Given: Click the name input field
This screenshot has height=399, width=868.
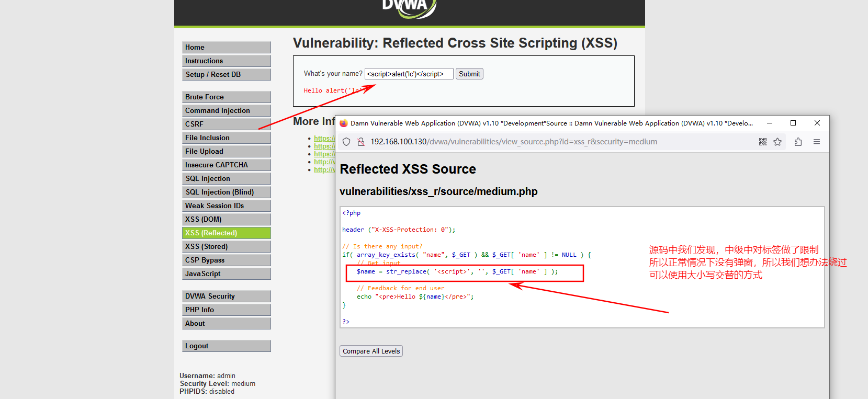Looking at the screenshot, I should click(409, 74).
